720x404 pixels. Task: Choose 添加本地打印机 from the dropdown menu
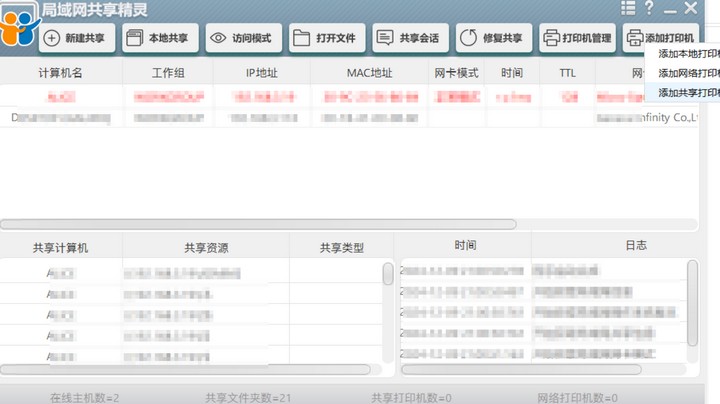pos(688,54)
